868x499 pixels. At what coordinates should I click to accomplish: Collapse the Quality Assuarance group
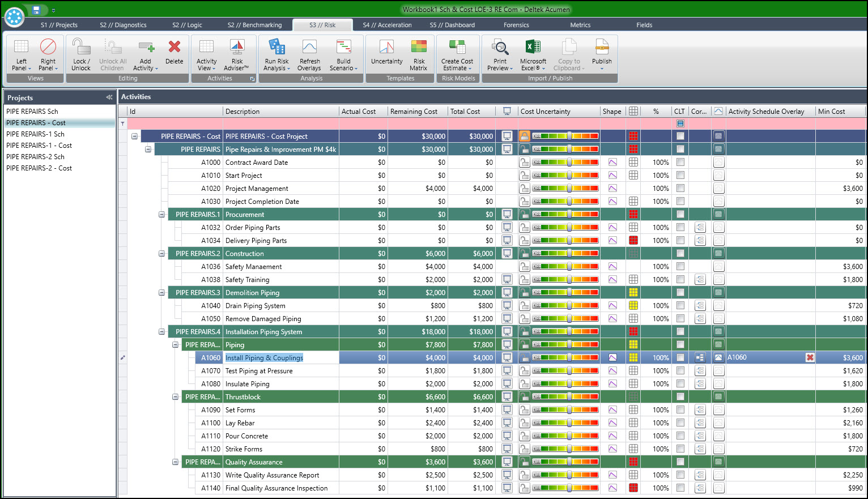click(x=175, y=462)
